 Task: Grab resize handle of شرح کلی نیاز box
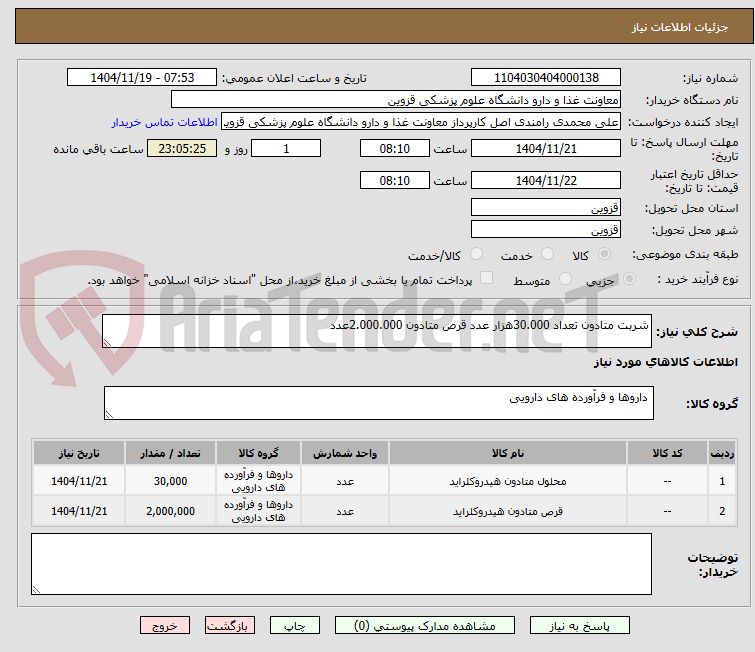(107, 343)
